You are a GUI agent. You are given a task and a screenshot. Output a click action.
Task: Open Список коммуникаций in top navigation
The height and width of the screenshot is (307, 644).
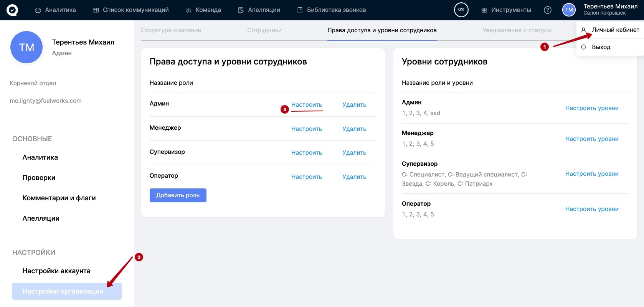(x=130, y=10)
